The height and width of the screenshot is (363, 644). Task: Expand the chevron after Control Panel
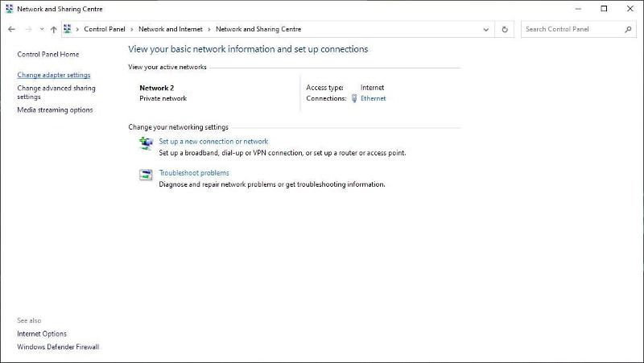(132, 29)
